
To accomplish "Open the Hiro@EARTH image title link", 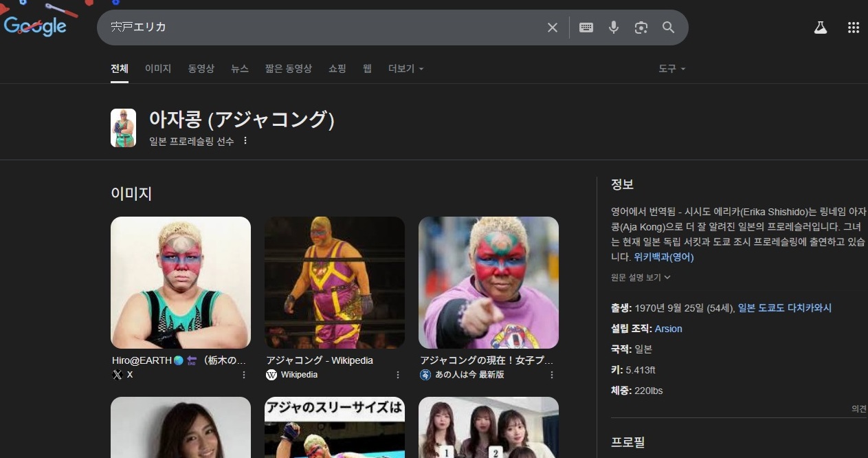I will click(179, 360).
